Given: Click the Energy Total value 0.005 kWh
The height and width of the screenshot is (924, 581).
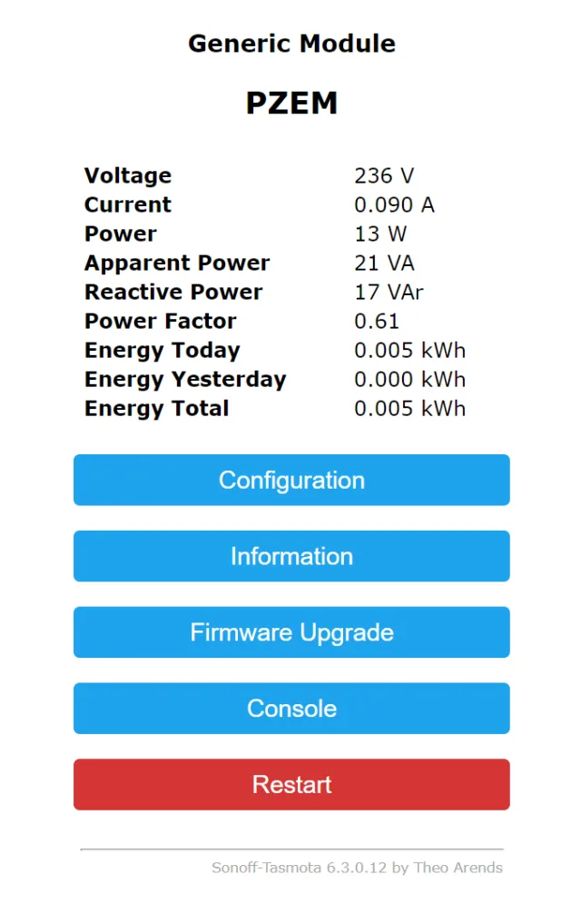Looking at the screenshot, I should coord(409,408).
